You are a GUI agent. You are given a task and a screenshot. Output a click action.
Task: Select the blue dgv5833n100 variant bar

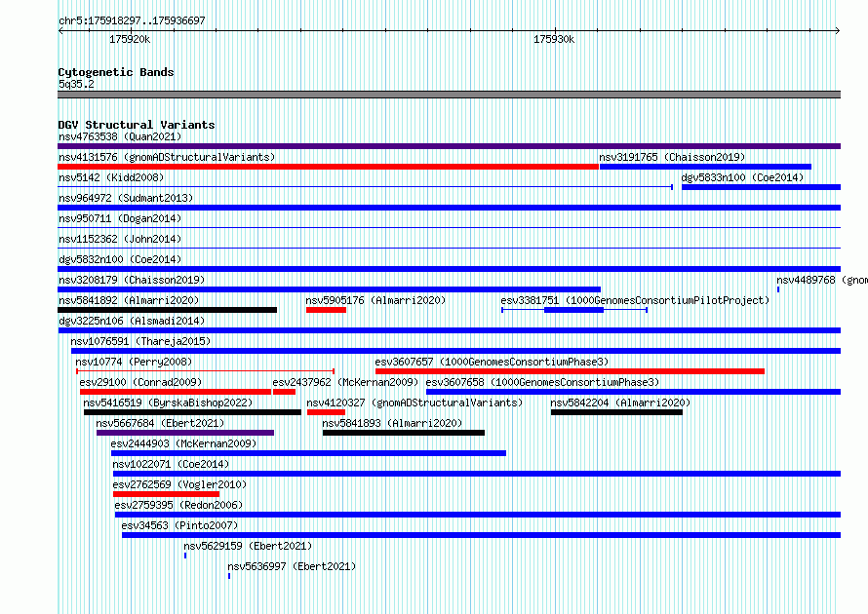[x=761, y=187]
